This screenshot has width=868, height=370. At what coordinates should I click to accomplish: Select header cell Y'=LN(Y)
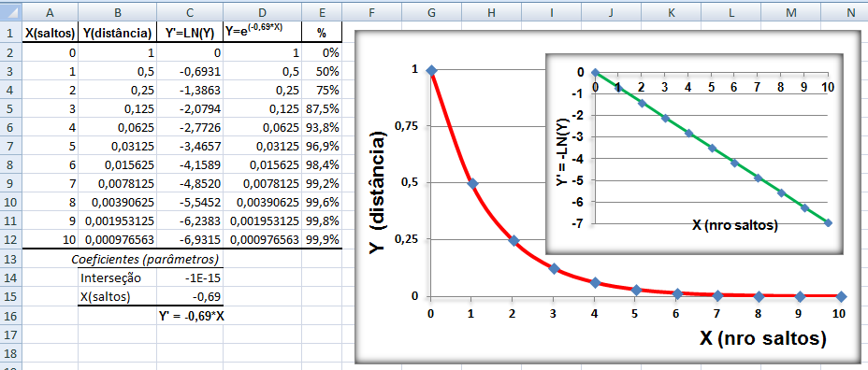(190, 33)
